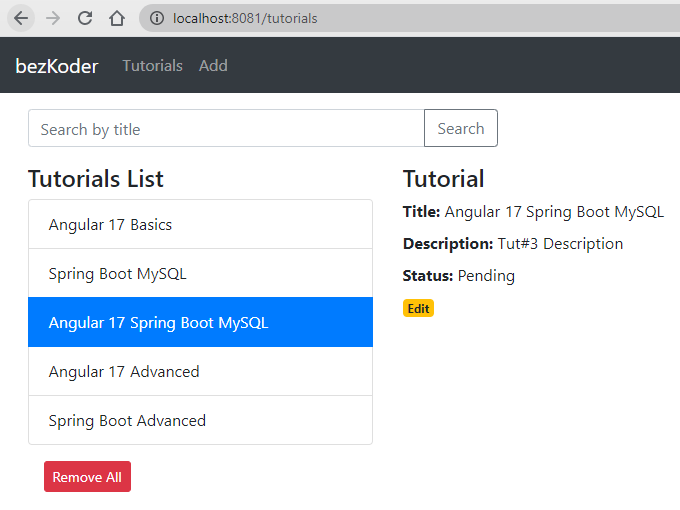Focus the Search by title field
Screen dimensions: 680x510
[x=226, y=129]
